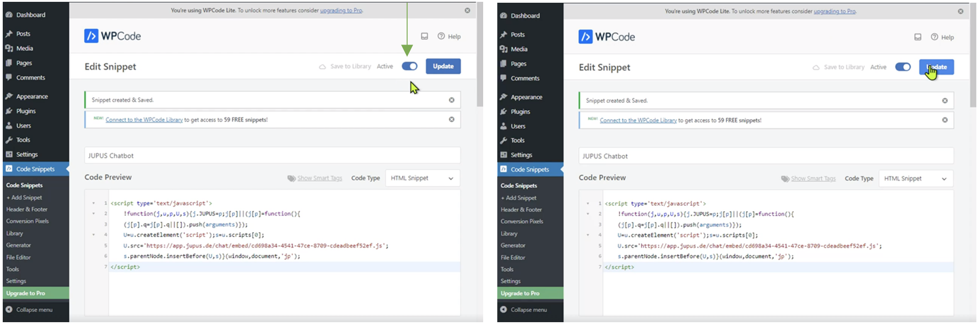Click Users person icon in left window

pos(9,126)
